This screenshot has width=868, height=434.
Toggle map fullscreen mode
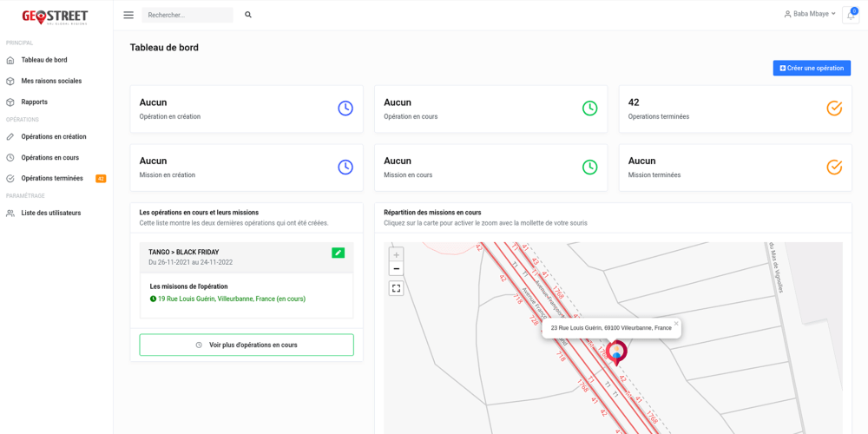[396, 288]
